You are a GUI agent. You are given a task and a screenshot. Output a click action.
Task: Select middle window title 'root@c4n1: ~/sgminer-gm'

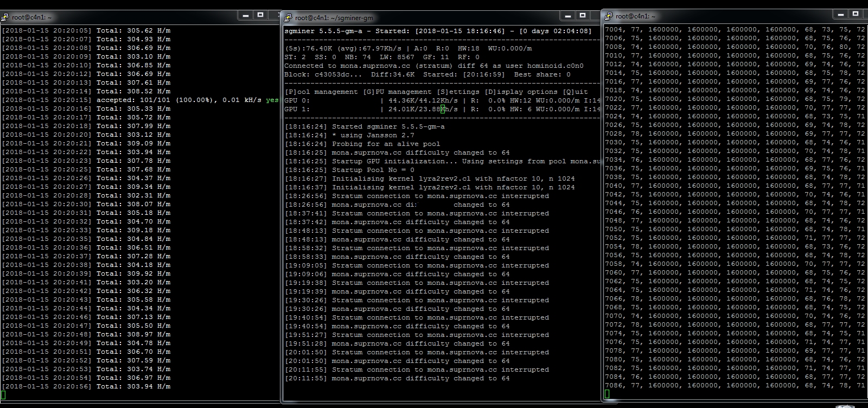pos(333,18)
